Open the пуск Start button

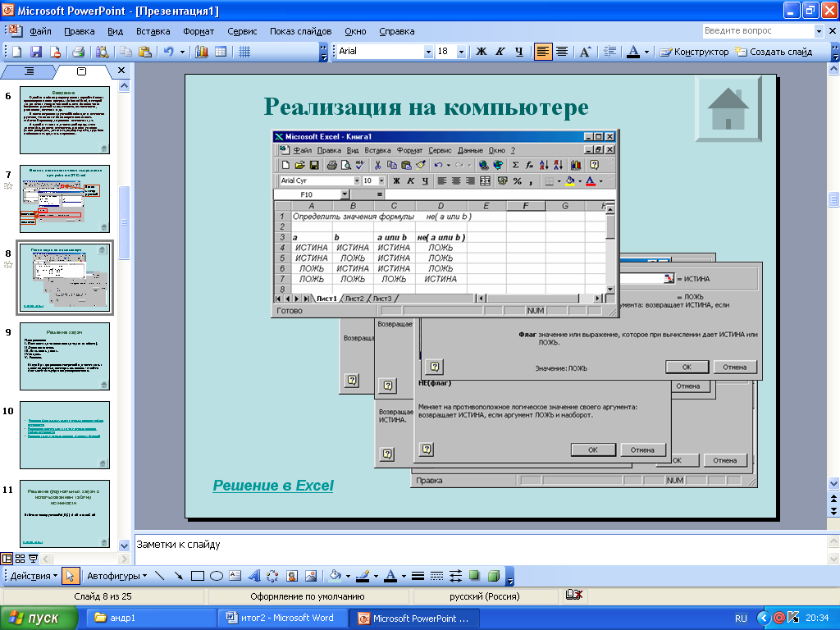click(x=39, y=619)
